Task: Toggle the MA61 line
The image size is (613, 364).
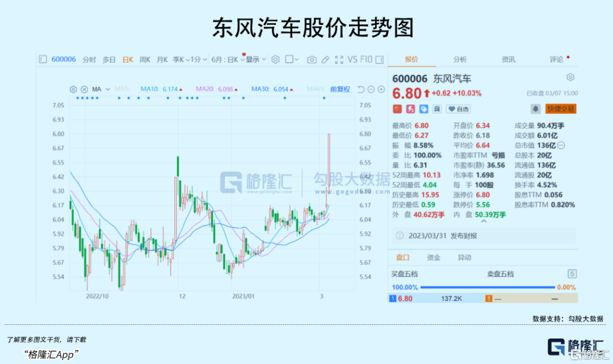Action: click(x=316, y=89)
